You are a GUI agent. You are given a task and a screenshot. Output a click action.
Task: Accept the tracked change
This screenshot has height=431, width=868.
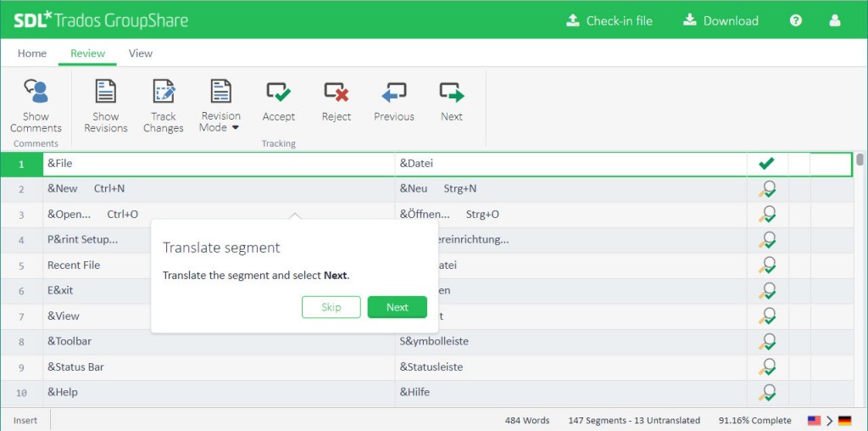tap(278, 92)
